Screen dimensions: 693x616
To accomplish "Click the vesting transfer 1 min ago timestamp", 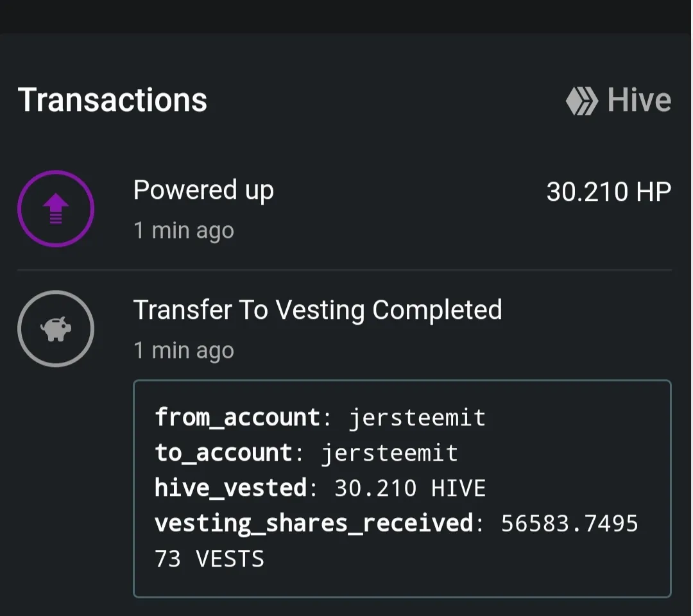I will point(184,351).
